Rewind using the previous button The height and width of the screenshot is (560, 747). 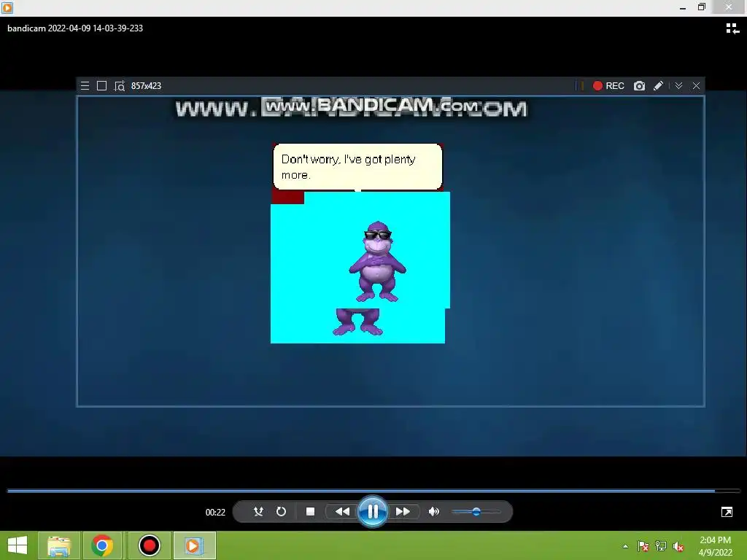pyautogui.click(x=342, y=511)
